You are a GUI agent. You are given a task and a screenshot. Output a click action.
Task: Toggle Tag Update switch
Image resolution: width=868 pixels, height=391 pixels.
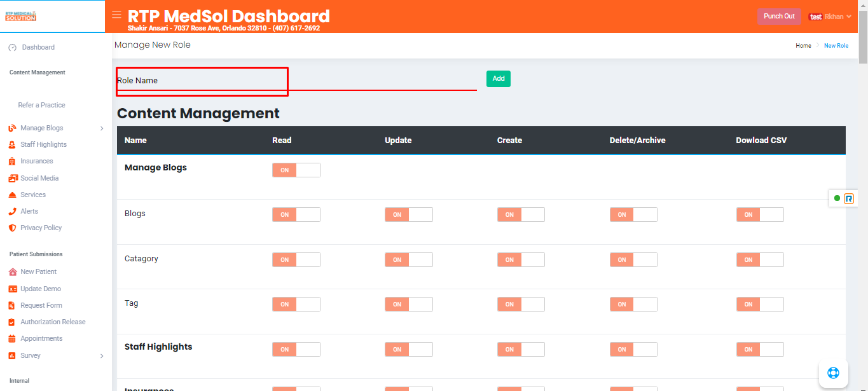[409, 305]
